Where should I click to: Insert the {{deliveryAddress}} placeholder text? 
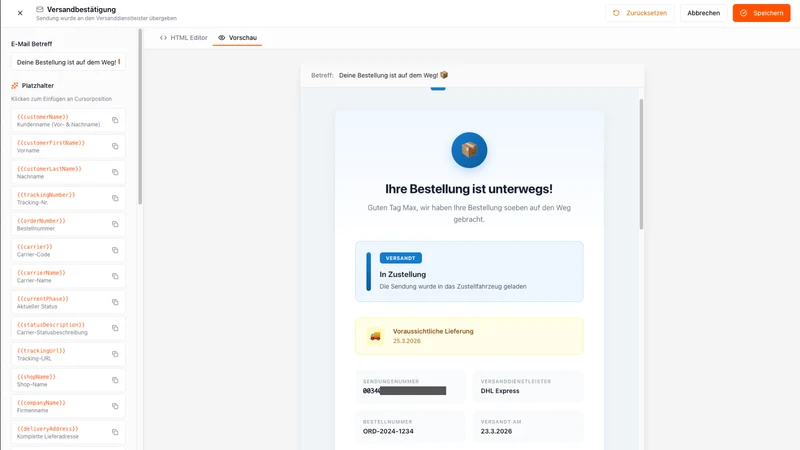(x=47, y=429)
